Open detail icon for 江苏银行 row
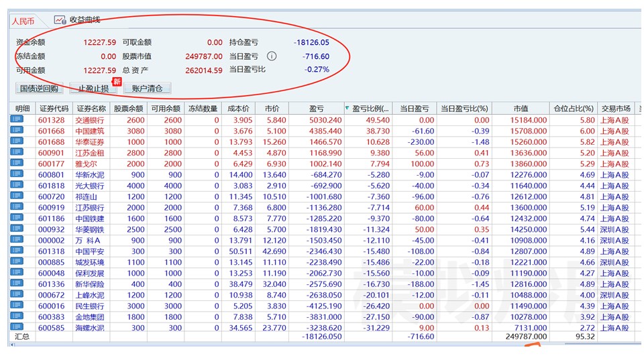 click(x=17, y=207)
